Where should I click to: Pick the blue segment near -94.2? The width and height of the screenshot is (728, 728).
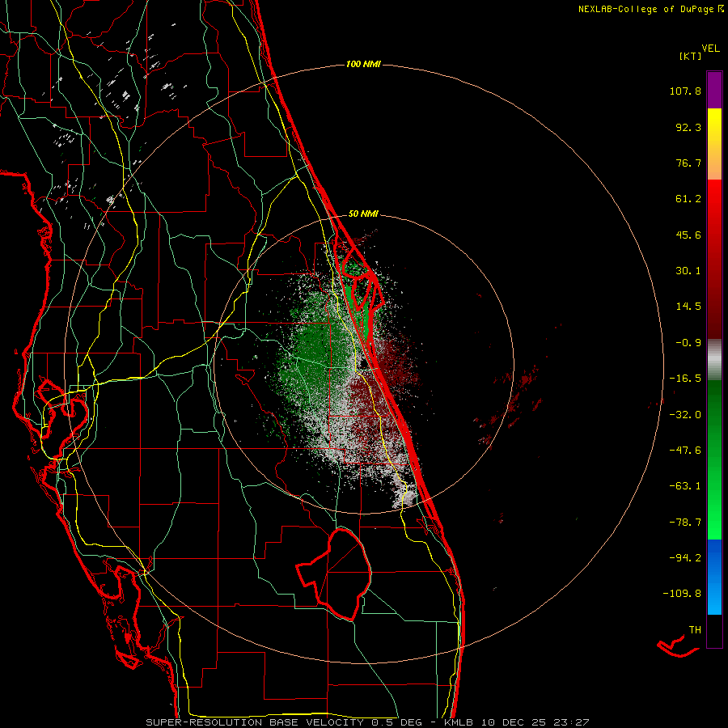pos(714,557)
